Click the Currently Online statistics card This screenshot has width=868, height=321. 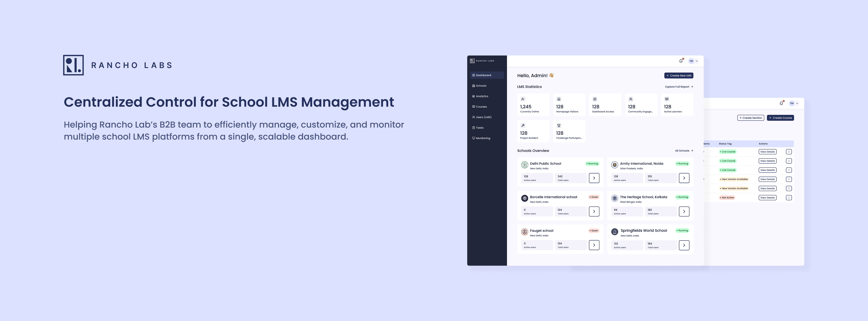pyautogui.click(x=533, y=105)
